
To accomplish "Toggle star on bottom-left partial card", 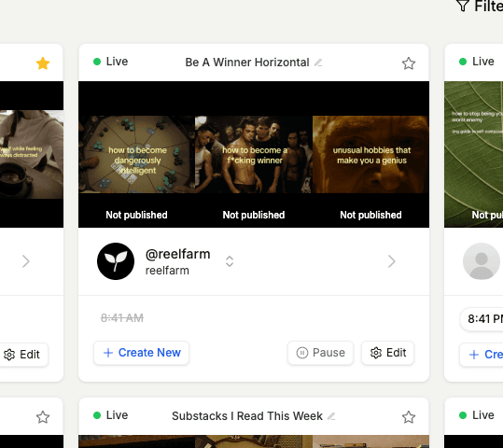I will tap(43, 417).
